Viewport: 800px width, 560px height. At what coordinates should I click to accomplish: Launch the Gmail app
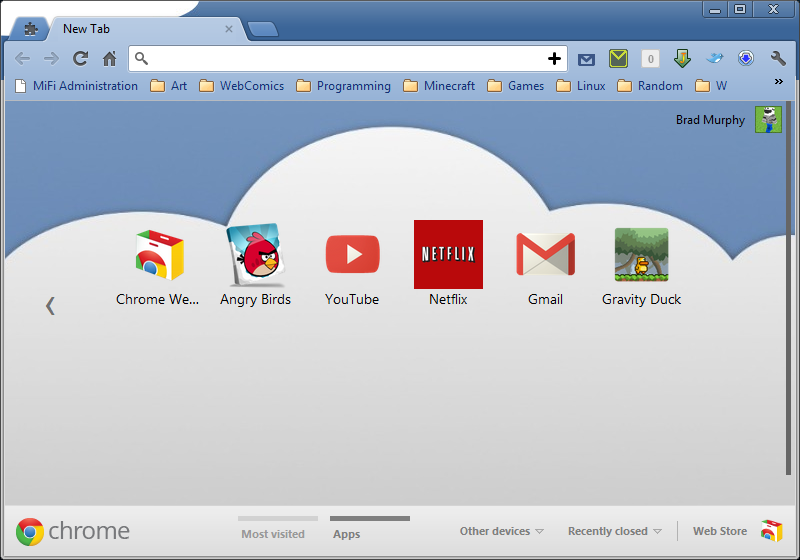pyautogui.click(x=545, y=269)
